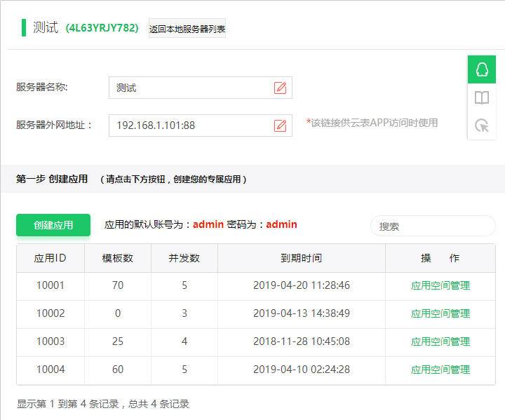
Task: Click the server code 4L63YRJY782
Action: (102, 28)
